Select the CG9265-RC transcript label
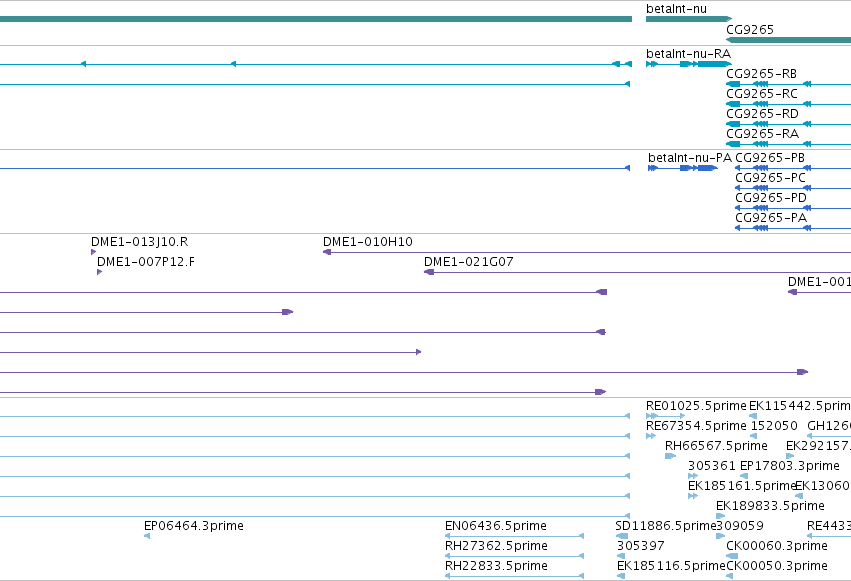The width and height of the screenshot is (851, 581). pyautogui.click(x=762, y=94)
